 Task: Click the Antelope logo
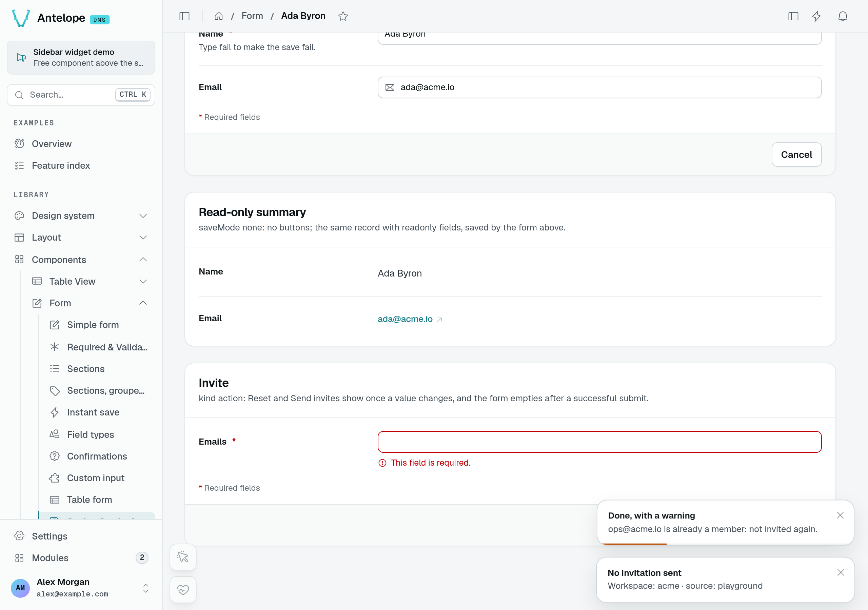(x=21, y=18)
